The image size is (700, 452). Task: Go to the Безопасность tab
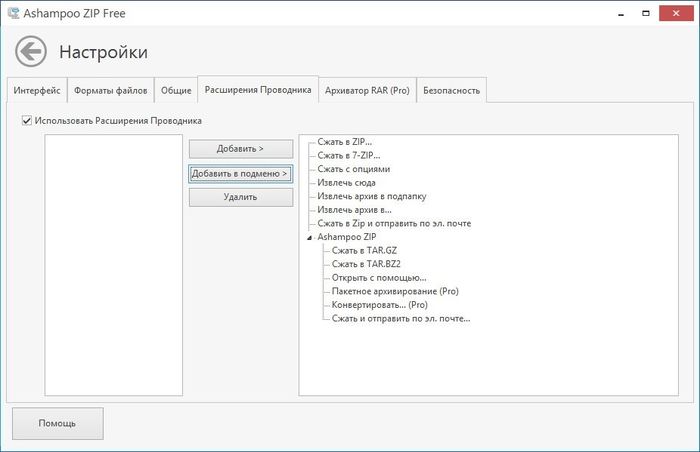[x=451, y=91]
